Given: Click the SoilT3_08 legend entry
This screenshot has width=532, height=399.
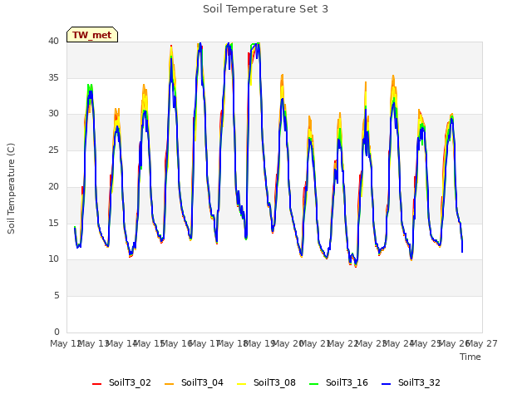Looking at the screenshot, I should (x=266, y=382).
